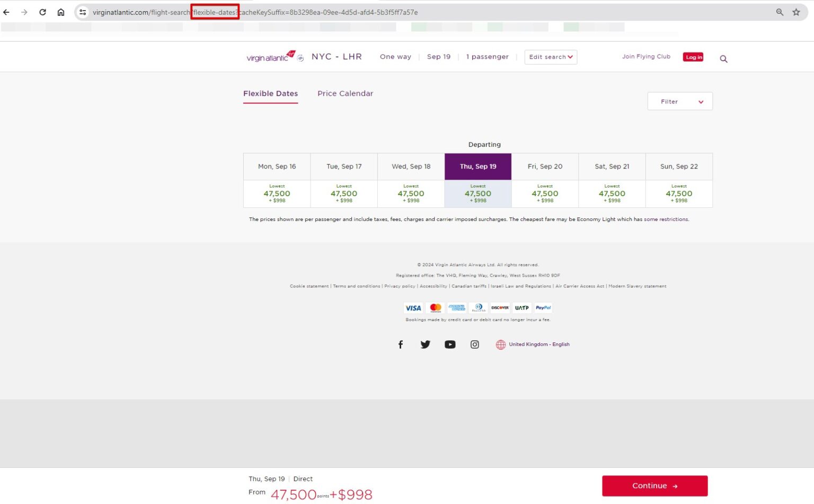Open Virgin Atlantic's Facebook page icon
This screenshot has width=814, height=504.
point(401,344)
